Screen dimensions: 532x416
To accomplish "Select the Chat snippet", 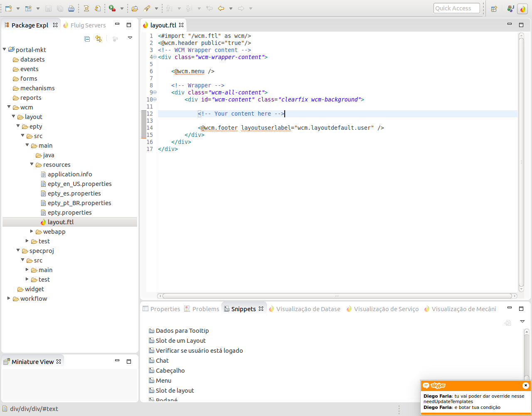I will (x=162, y=361).
